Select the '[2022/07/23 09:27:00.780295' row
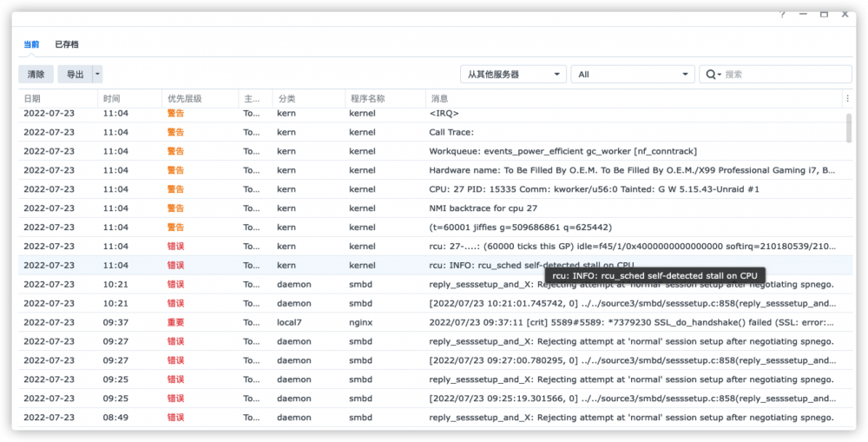The height and width of the screenshot is (442, 868). click(435, 360)
